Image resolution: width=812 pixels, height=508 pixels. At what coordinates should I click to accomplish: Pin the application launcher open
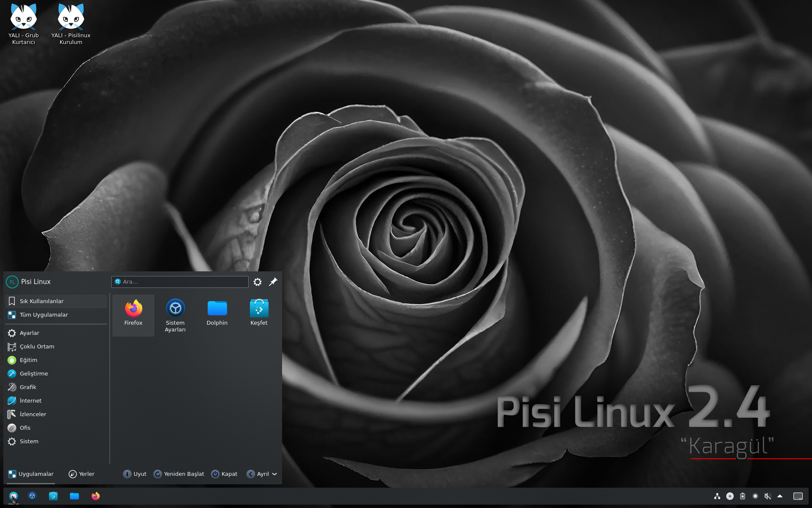tap(273, 282)
